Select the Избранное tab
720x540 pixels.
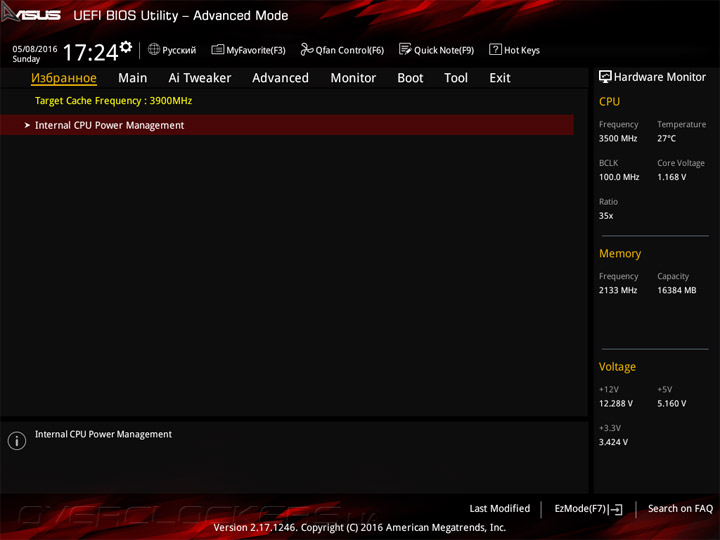pos(64,78)
